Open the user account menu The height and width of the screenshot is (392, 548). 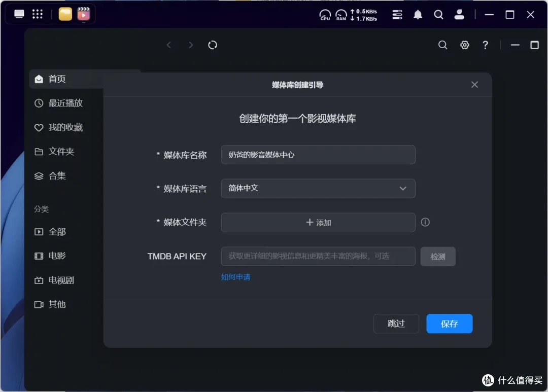tap(459, 14)
